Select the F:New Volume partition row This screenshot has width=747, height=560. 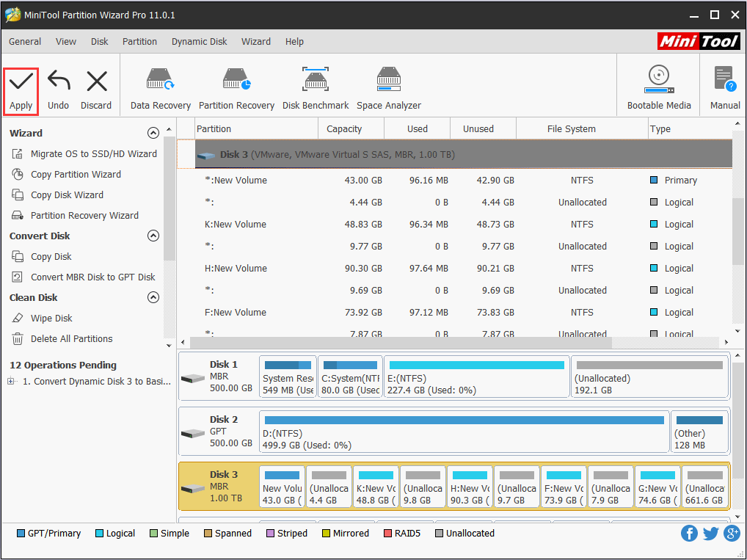pos(454,313)
